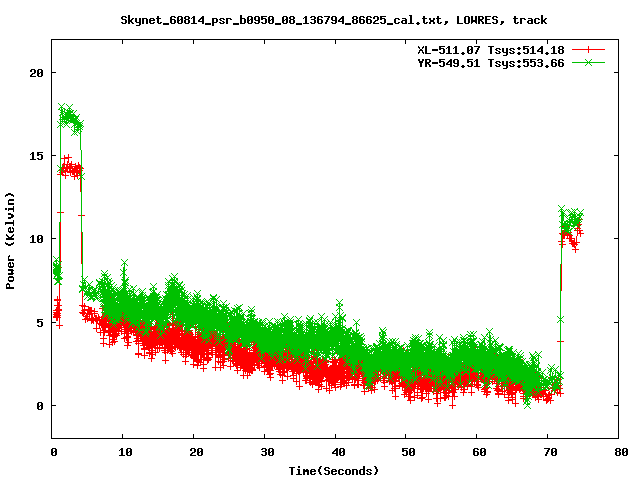Screen dimensions: 640x480
Task: Click x-axis tick label 20
Action: 196,452
